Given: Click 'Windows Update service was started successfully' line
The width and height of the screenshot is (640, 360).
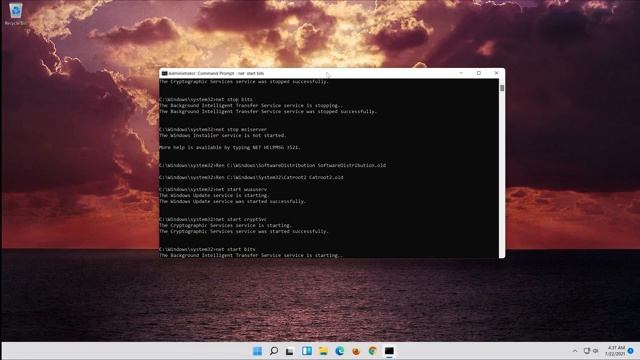Looking at the screenshot, I should (232, 201).
